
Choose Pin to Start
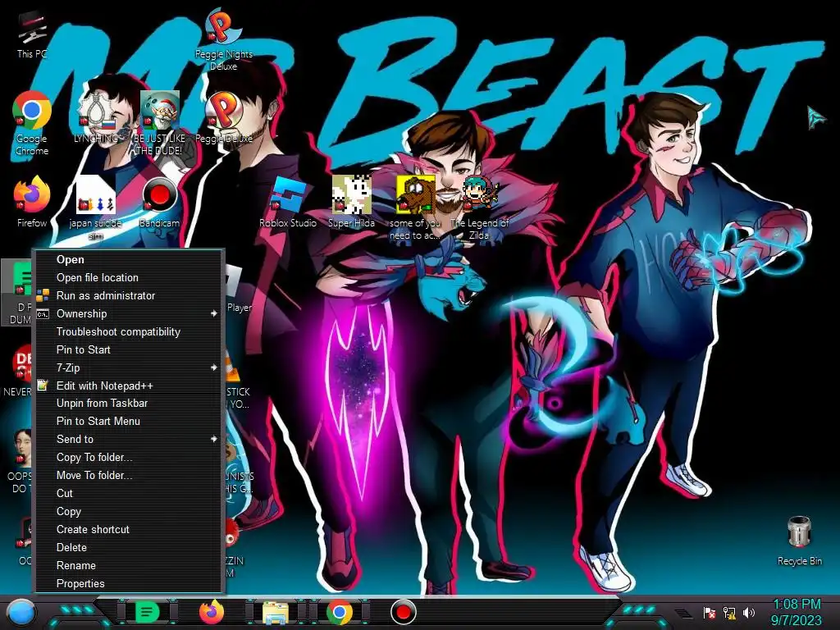tap(128, 349)
